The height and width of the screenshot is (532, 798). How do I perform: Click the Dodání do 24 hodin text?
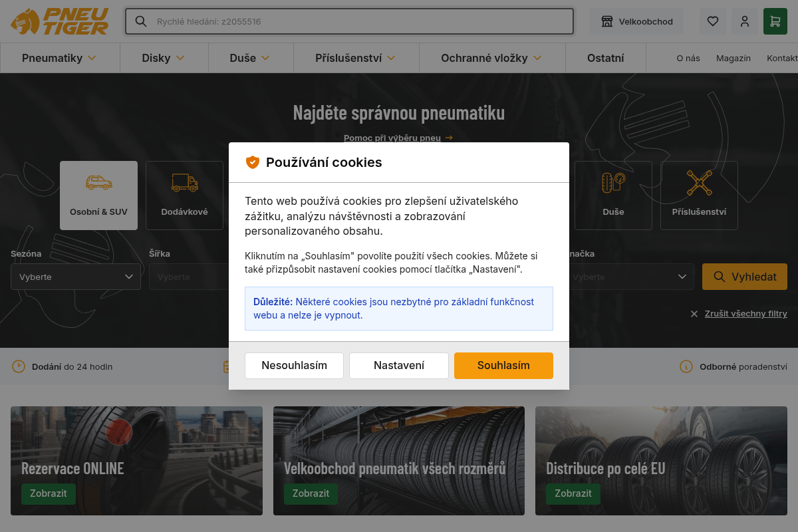click(72, 366)
